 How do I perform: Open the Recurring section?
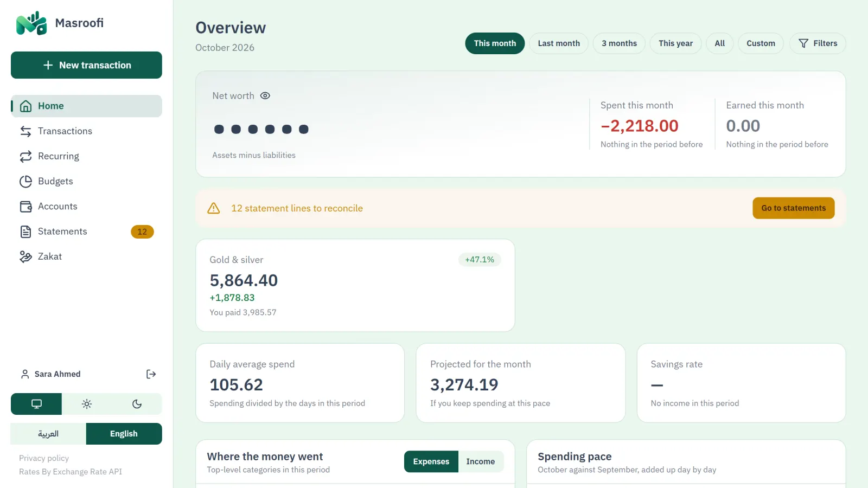coord(86,156)
